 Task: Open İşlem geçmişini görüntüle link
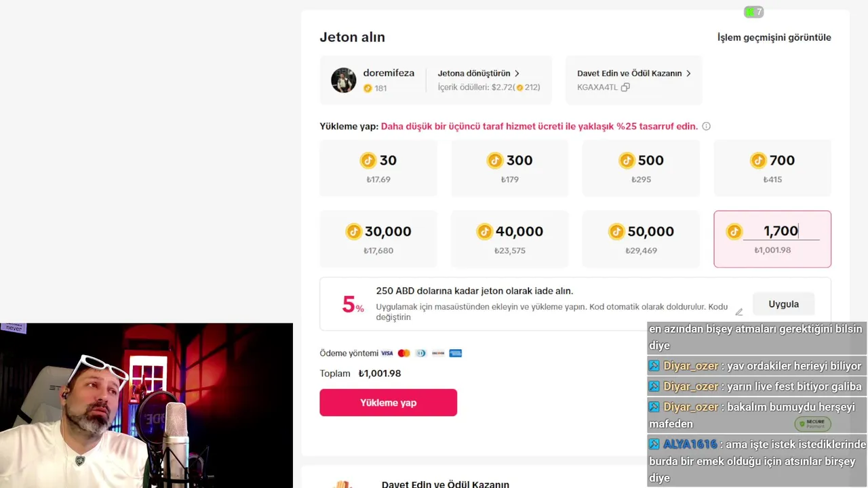(774, 37)
